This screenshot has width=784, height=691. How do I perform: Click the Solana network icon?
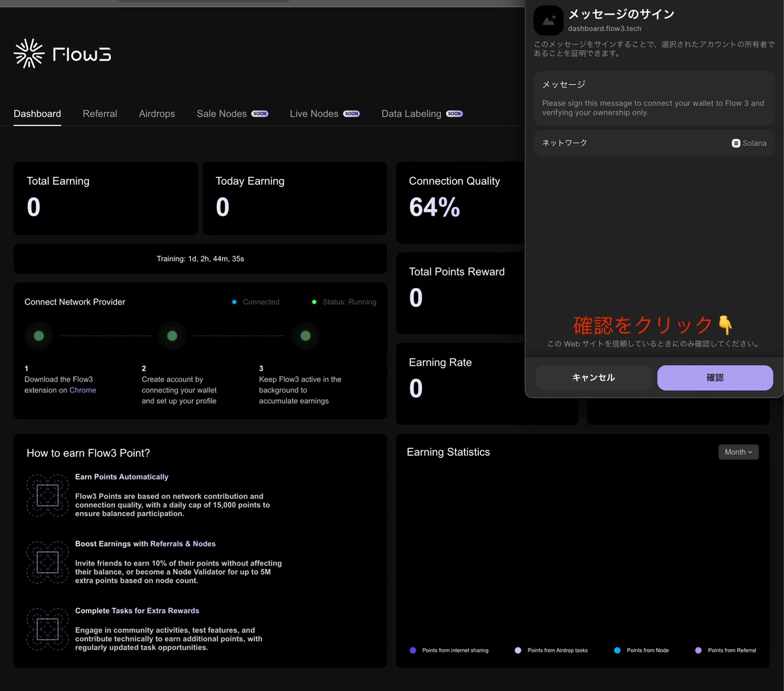click(736, 143)
